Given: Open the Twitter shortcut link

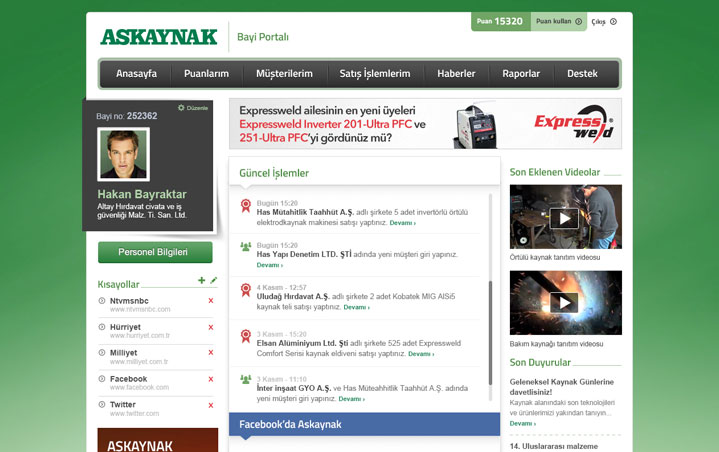Looking at the screenshot, I should (122, 404).
